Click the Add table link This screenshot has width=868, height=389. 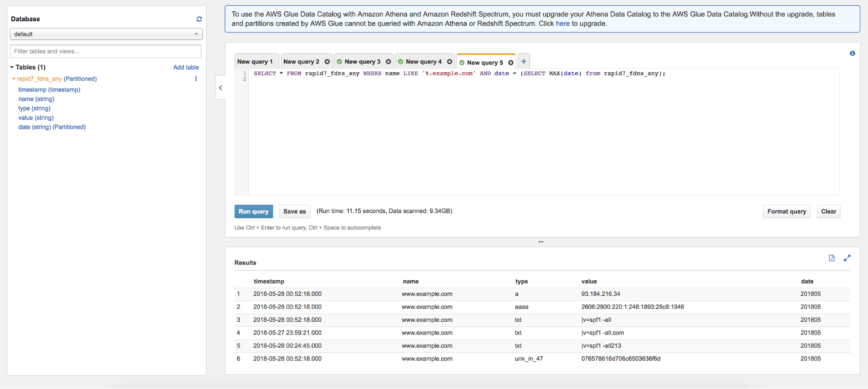186,67
